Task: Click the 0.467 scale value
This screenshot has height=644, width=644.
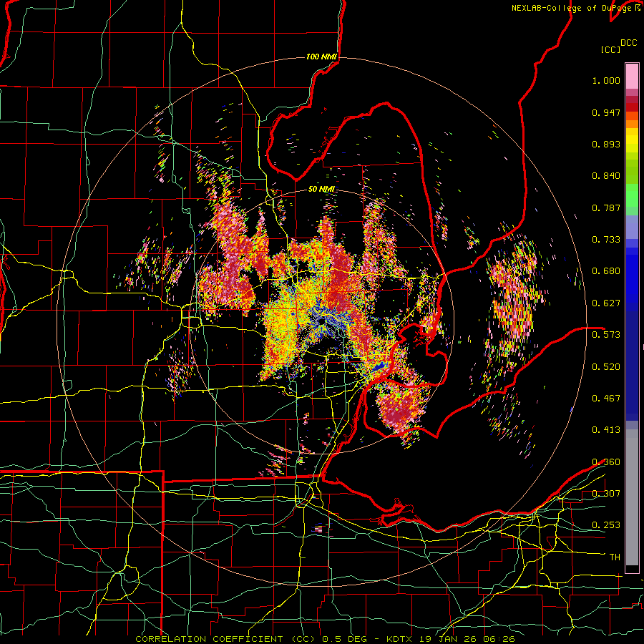Action: pos(606,398)
